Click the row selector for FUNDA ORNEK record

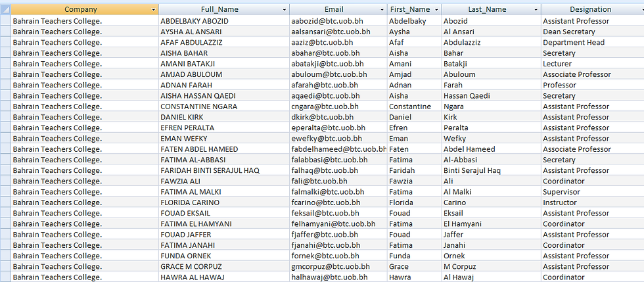click(5, 256)
